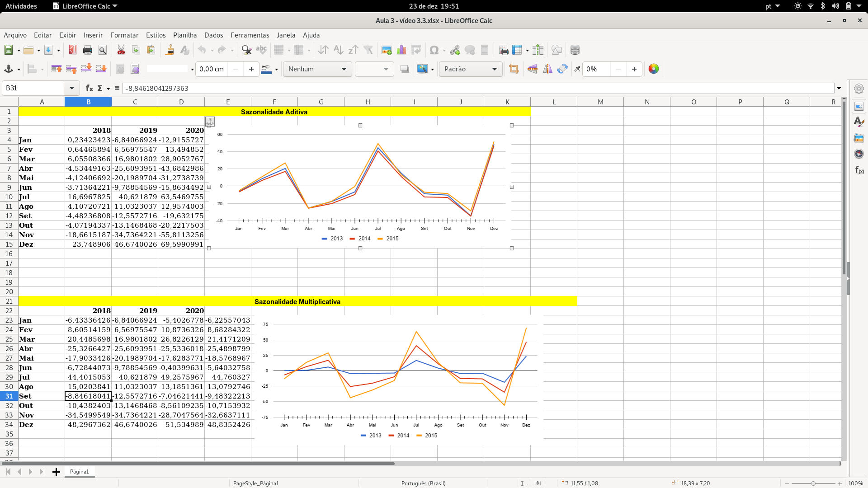Click the Paste clipboard icon
868x488 pixels.
tap(151, 50)
